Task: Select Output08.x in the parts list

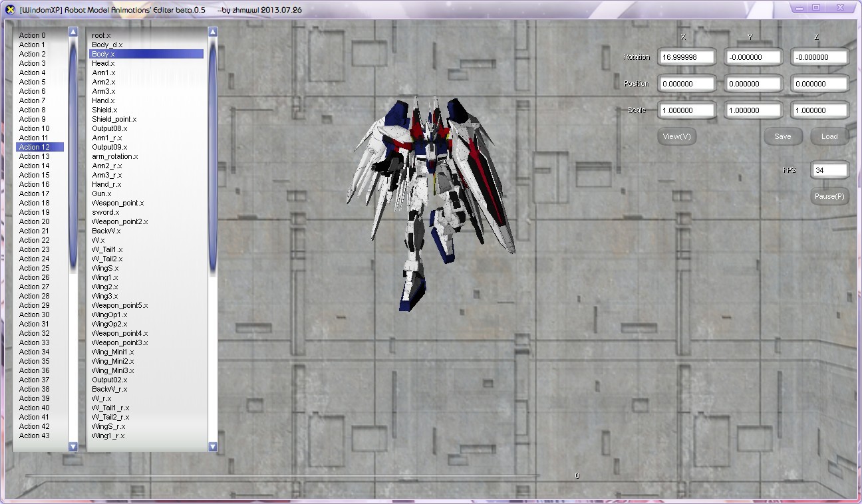Action: click(x=146, y=128)
